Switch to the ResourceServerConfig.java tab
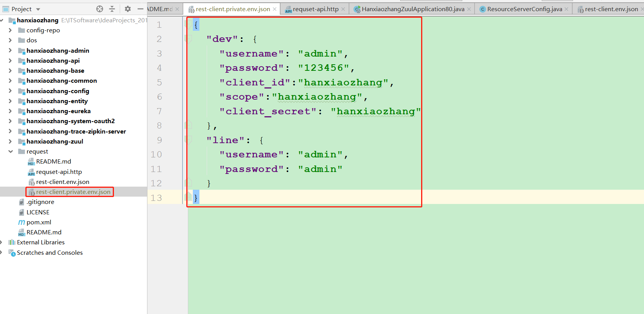Viewport: 644px width, 314px height. [x=524, y=9]
